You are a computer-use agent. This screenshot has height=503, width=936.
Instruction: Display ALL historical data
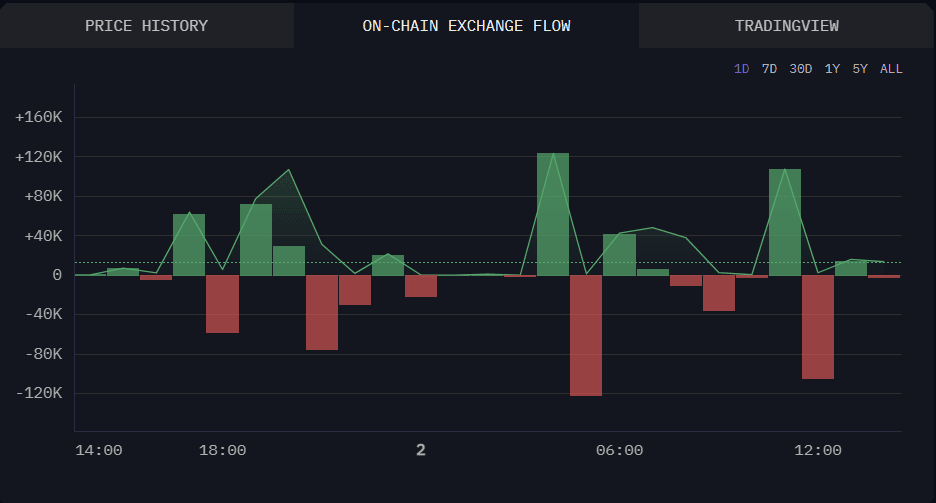[891, 69]
